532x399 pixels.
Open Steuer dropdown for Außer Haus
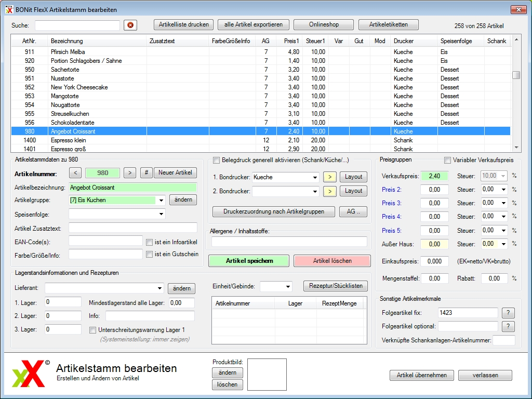click(504, 244)
